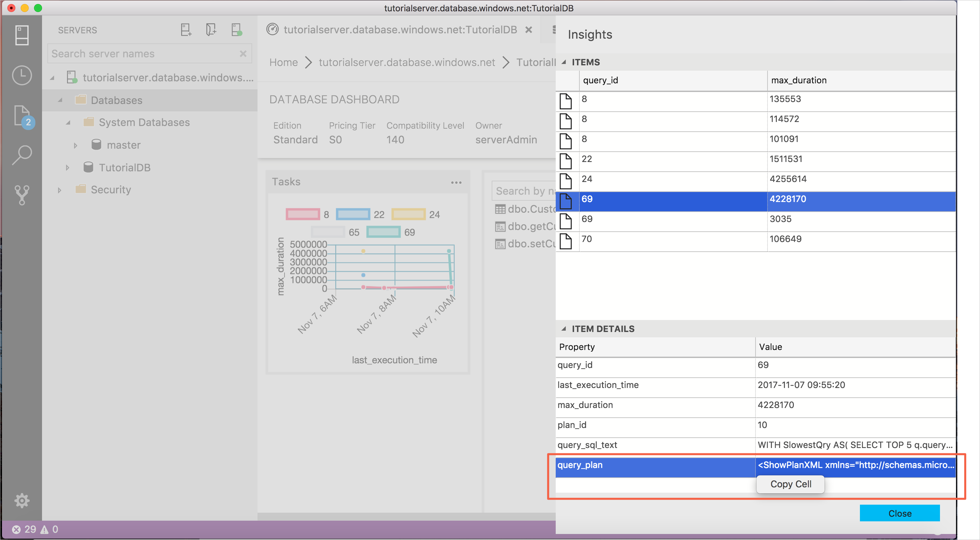Expand the Security folder

pos(60,189)
